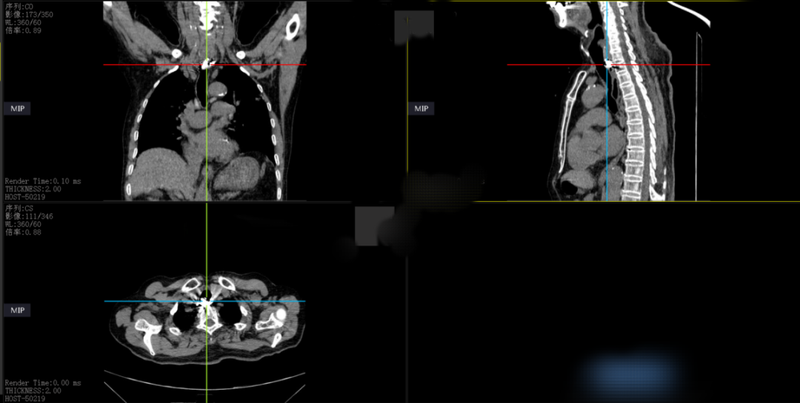800x403 pixels.
Task: Click the MIP button in the coronal view
Action: coord(17,109)
